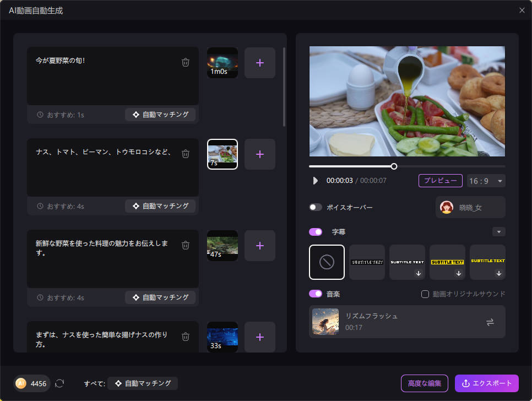Click the refresh icon next to AI credits
The image size is (532, 401).
point(59,383)
